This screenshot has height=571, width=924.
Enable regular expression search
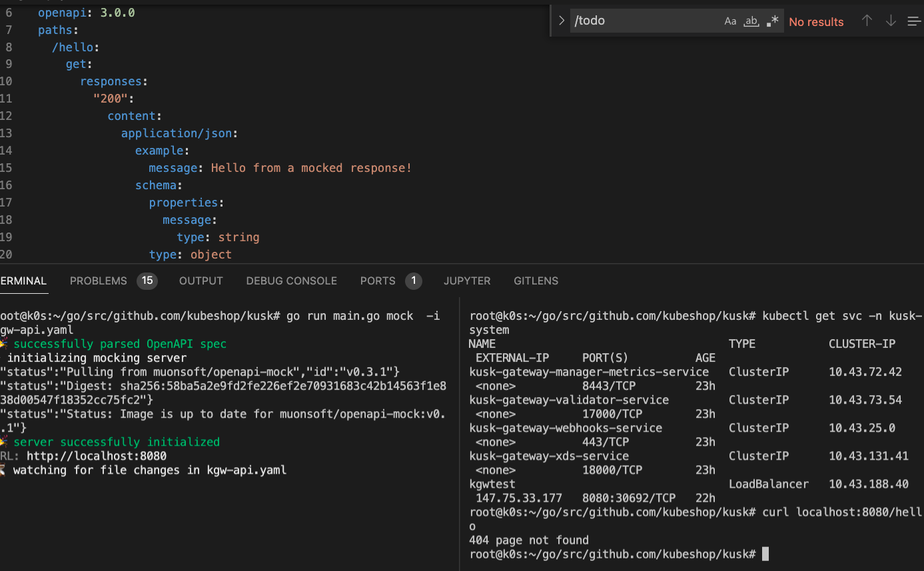[x=772, y=21]
